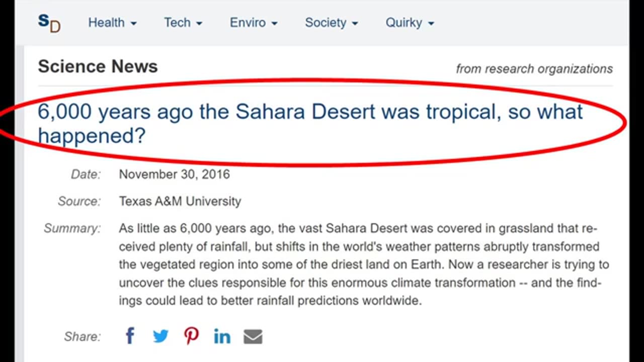Click 'from research organizations' text
Screen dimensions: 644x362
tap(534, 69)
